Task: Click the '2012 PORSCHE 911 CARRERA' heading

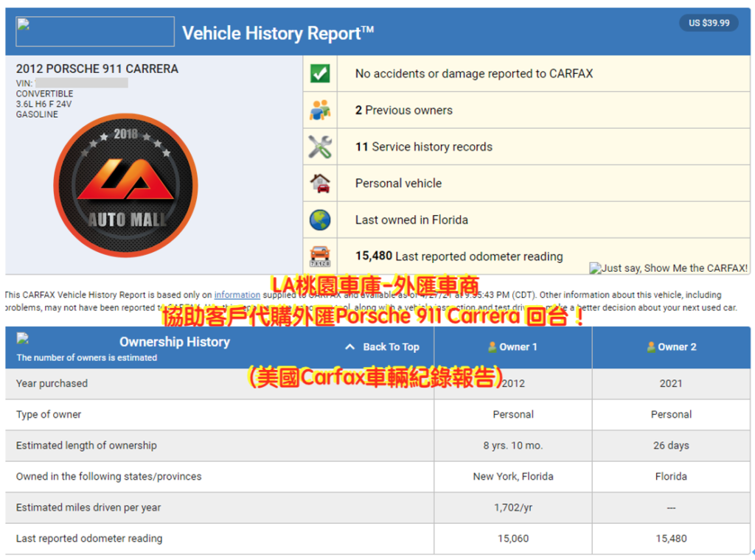Action: pyautogui.click(x=97, y=69)
